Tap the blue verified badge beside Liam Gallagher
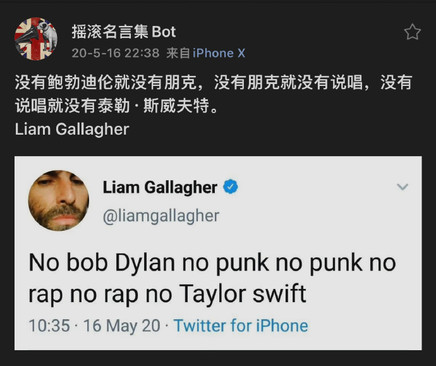The height and width of the screenshot is (366, 436). coord(230,187)
